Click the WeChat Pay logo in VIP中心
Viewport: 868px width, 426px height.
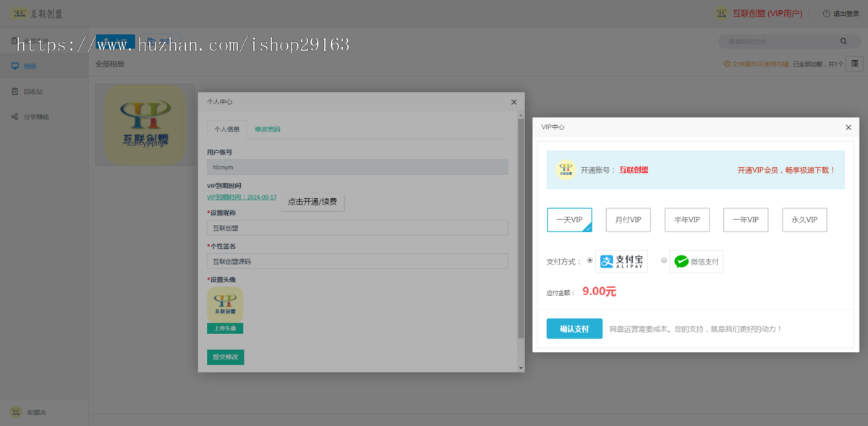pyautogui.click(x=697, y=261)
